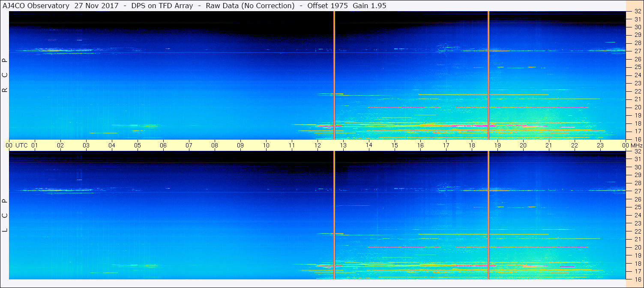The image size is (644, 288).
Task: Click the 24 MHz label on the LCP scale
Action: [x=638, y=215]
